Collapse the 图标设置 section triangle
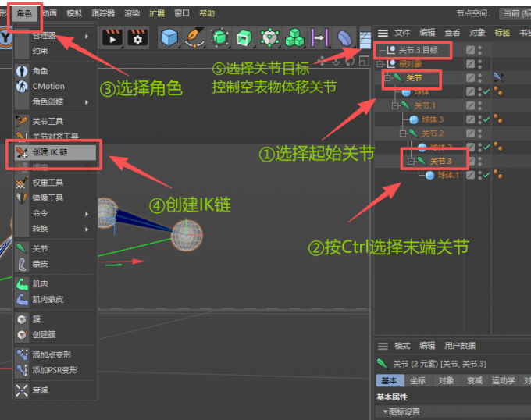 [385, 411]
